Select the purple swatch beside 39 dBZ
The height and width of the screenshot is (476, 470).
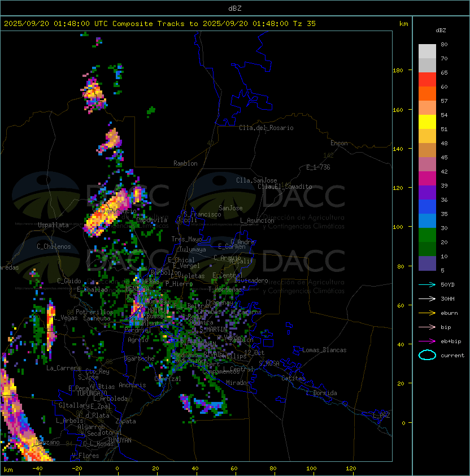(x=427, y=192)
